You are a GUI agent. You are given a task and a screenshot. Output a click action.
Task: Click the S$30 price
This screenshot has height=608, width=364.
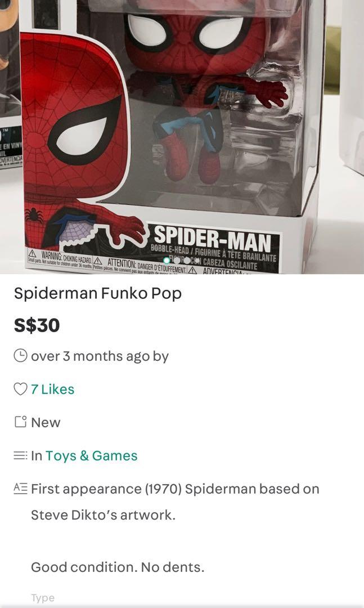[x=37, y=325]
